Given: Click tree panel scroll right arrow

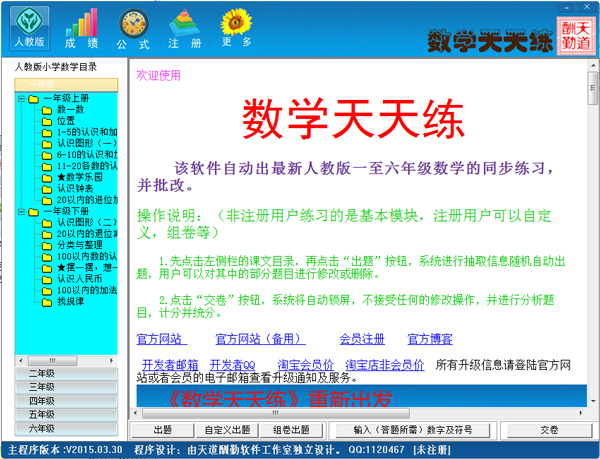Looking at the screenshot, I should pyautogui.click(x=111, y=361).
